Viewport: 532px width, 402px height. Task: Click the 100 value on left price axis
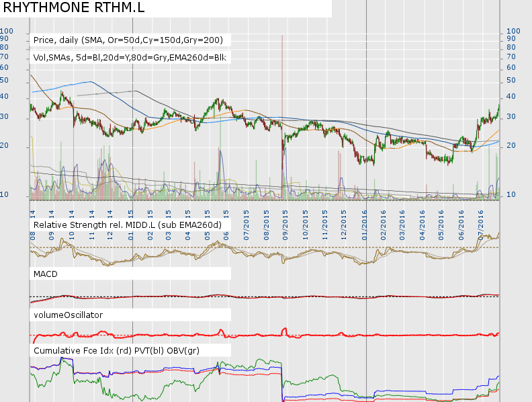(7, 32)
